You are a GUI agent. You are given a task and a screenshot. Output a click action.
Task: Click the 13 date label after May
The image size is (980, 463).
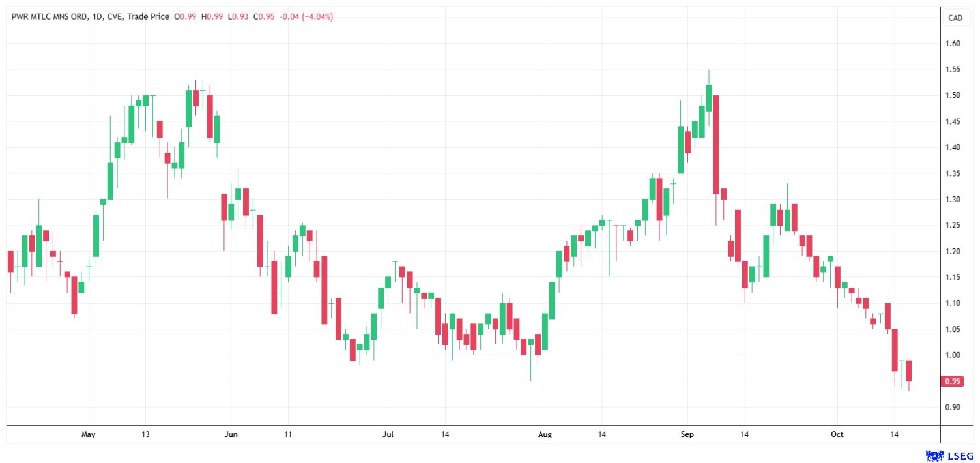[145, 434]
